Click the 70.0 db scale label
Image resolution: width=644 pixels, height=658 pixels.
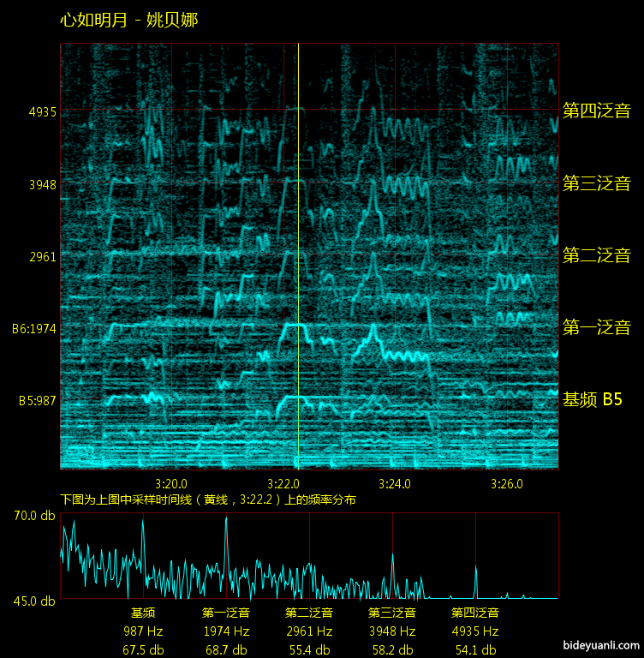click(x=35, y=516)
